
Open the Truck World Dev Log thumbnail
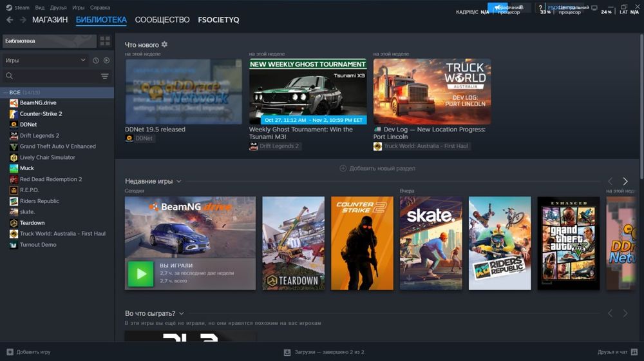[x=432, y=92]
